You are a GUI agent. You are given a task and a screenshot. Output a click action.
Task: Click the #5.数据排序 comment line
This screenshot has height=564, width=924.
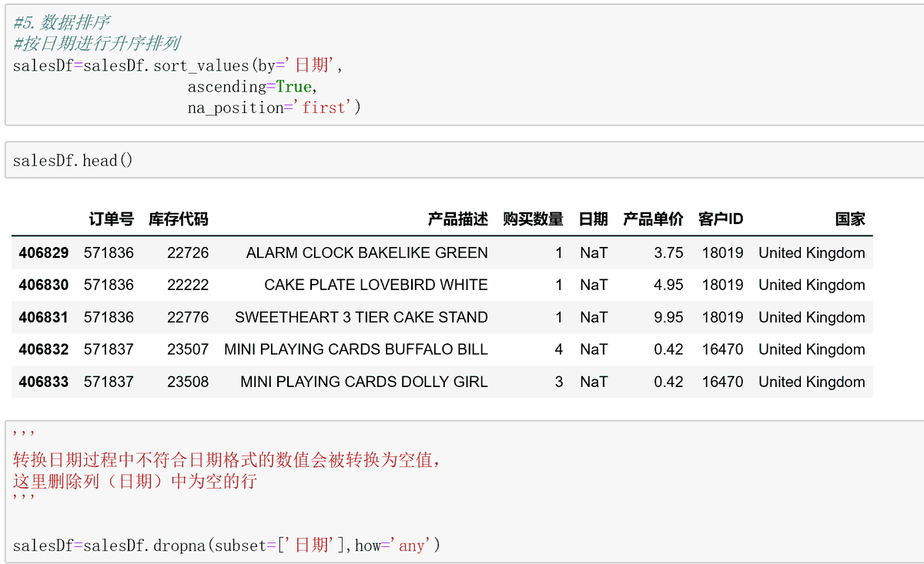point(62,23)
